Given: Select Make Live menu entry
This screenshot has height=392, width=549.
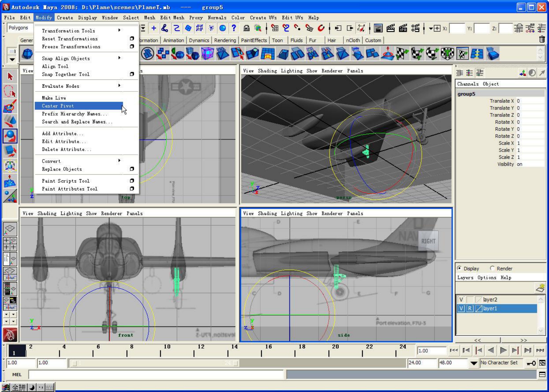Looking at the screenshot, I should 54,98.
